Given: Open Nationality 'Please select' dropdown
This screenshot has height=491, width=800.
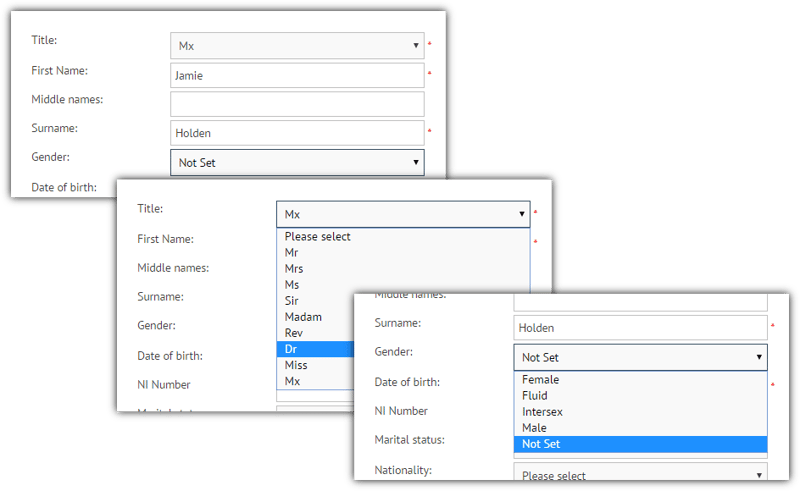Looking at the screenshot, I should [640, 472].
